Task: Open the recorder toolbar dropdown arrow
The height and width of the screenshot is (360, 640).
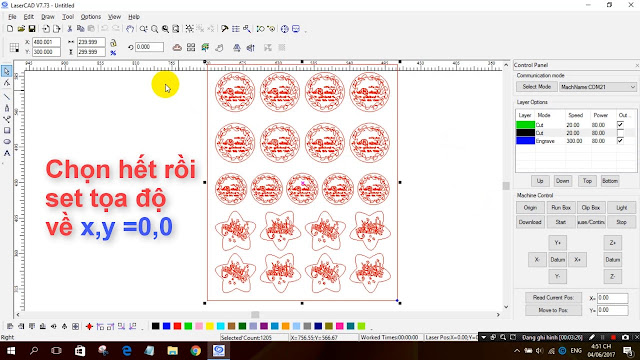Action: 484,337
